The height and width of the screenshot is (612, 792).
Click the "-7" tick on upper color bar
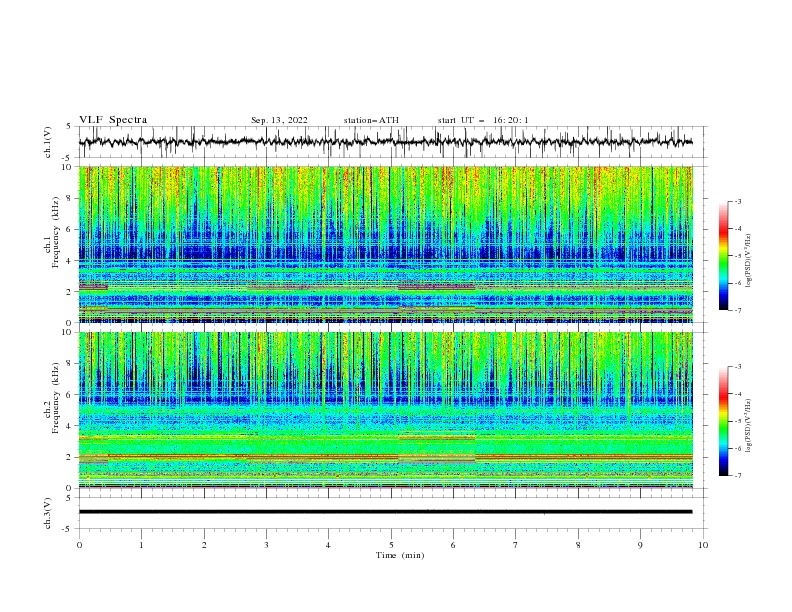point(737,310)
